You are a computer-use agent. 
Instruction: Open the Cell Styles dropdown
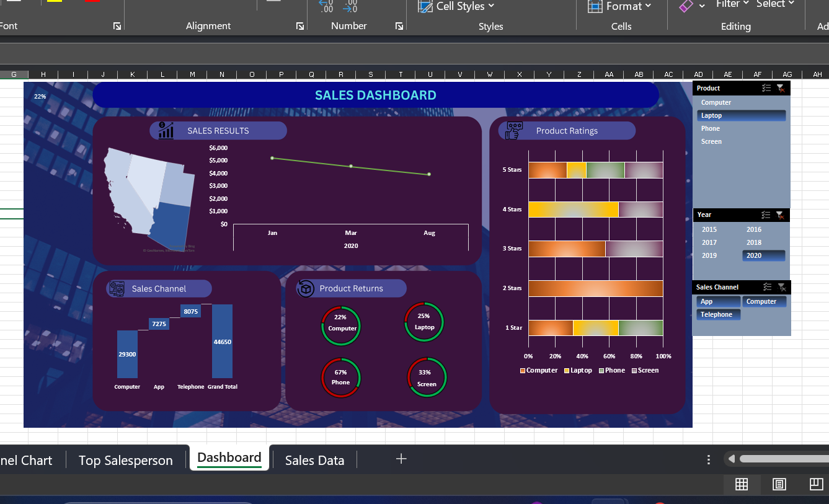tap(465, 6)
